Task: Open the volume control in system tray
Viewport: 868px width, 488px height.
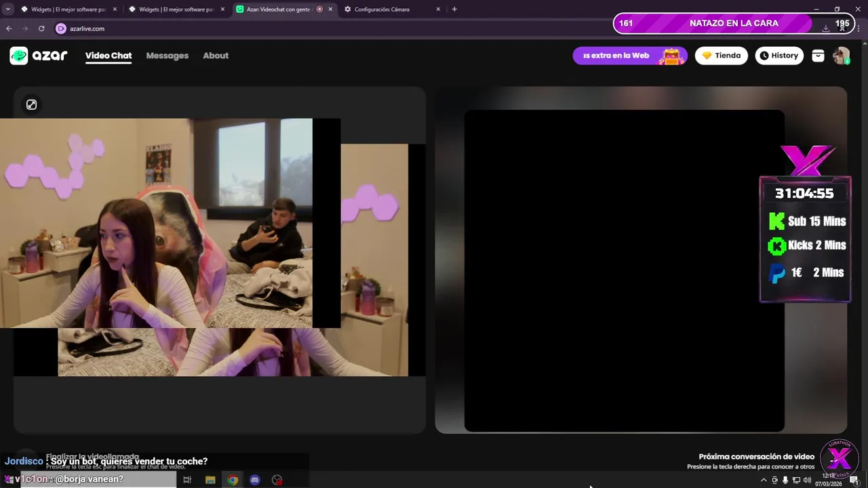Action: [x=807, y=481]
